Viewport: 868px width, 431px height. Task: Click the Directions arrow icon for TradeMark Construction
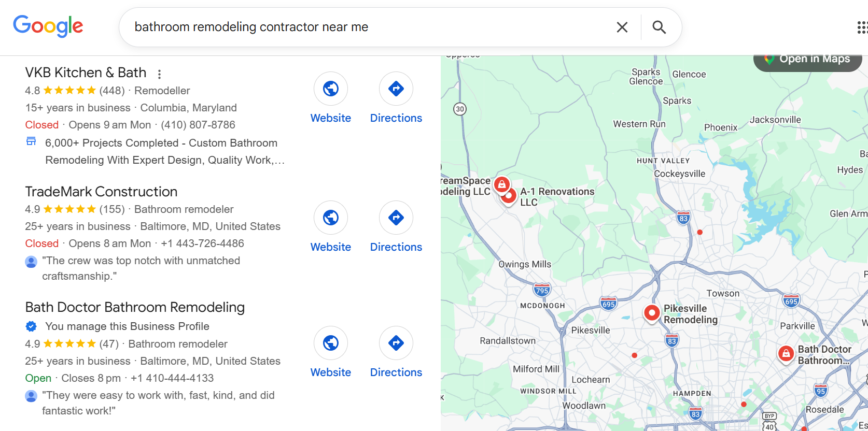tap(396, 218)
